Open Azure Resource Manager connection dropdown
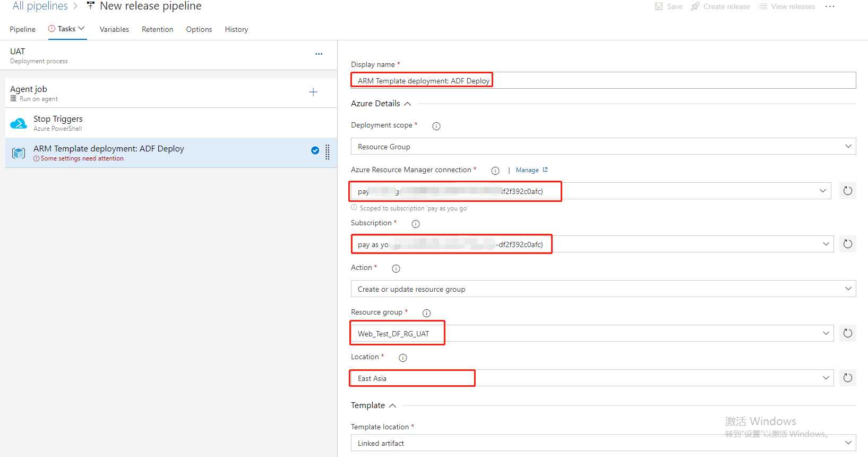The height and width of the screenshot is (457, 868). tap(592, 191)
